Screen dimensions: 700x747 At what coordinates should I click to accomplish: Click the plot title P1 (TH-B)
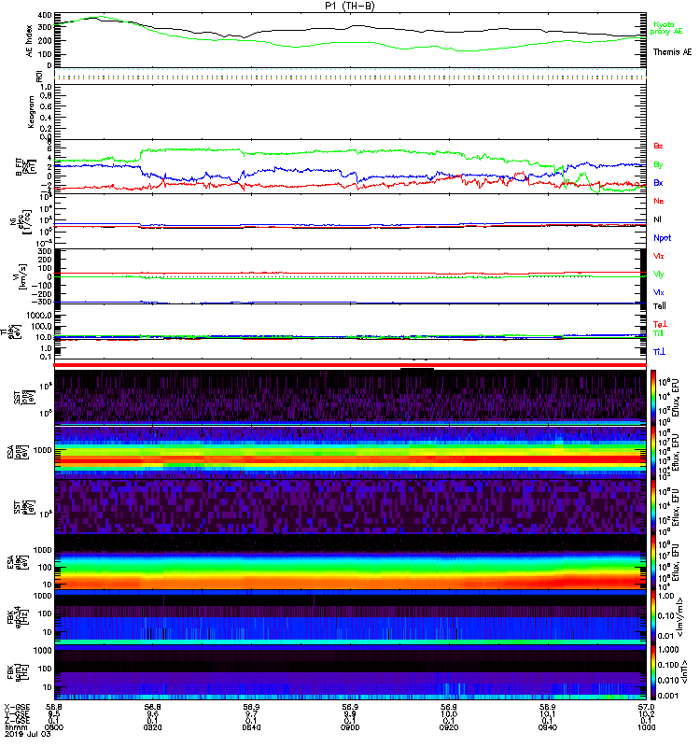tap(349, 6)
